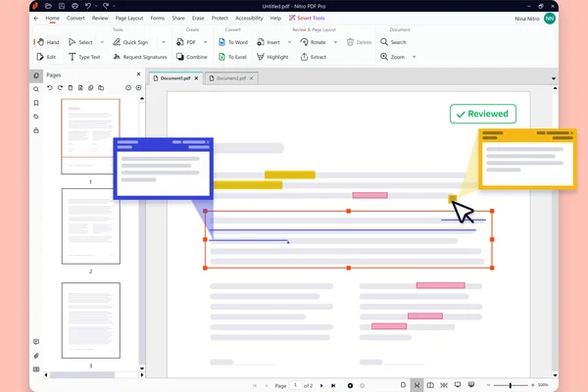Screen dimensions: 588x392
Task: Convert document To Excel
Action: 232,57
